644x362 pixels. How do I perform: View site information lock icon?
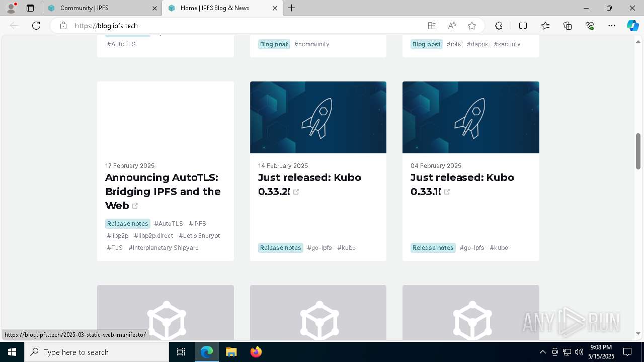point(63,26)
